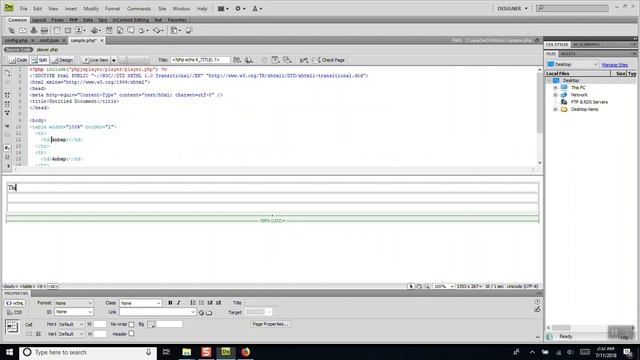640x360 pixels.
Task: Toggle Live View
Action: (96, 60)
